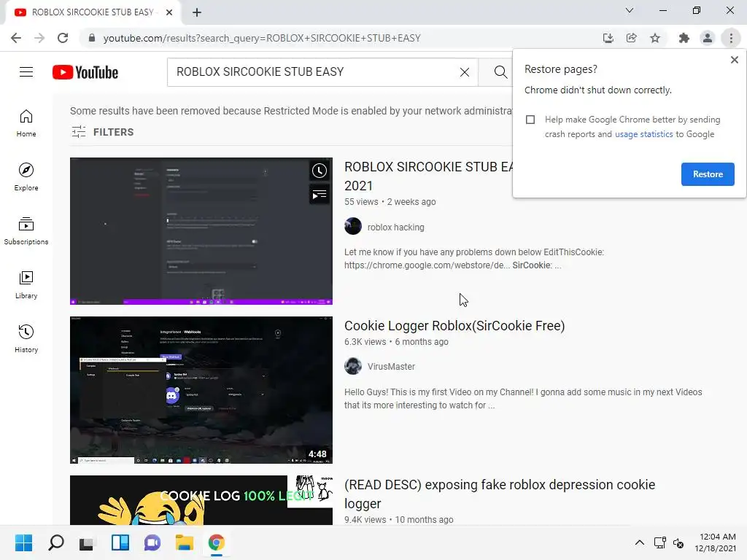
Task: Visit the roblox hacking channel name
Action: [395, 227]
